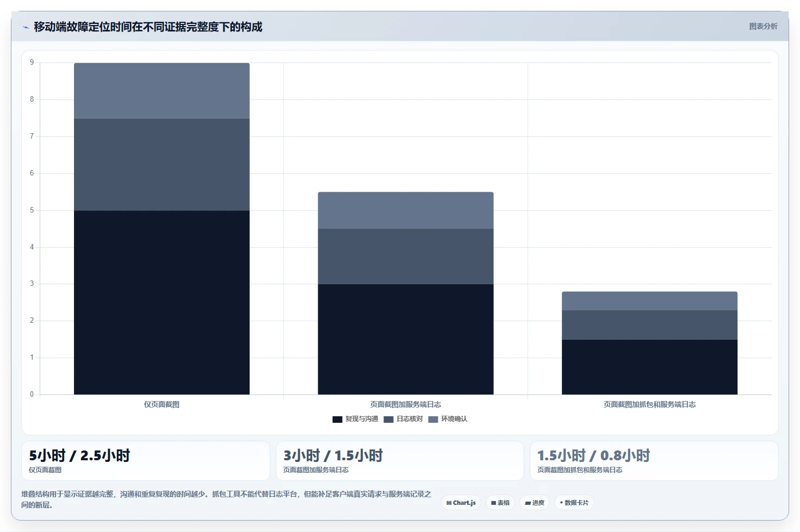
Task: Click the top segment of 页面截图加服务端日志 bar
Action: (x=406, y=210)
